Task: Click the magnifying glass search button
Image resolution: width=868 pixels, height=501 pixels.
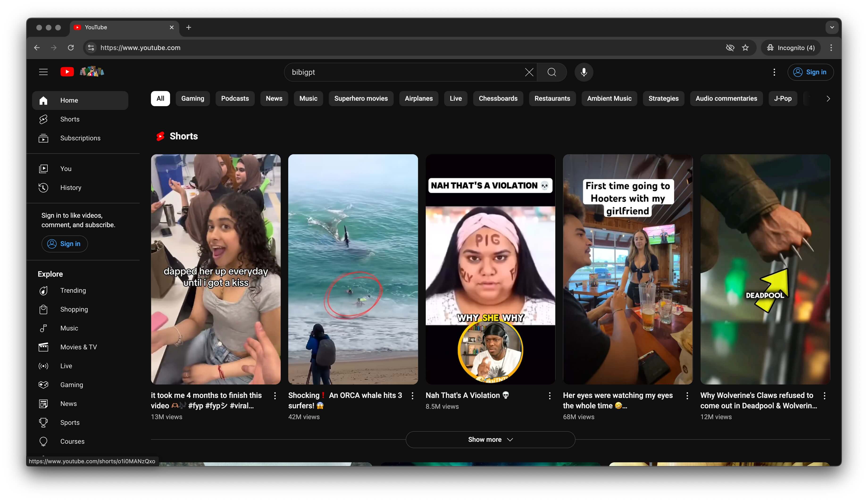Action: 551,72
